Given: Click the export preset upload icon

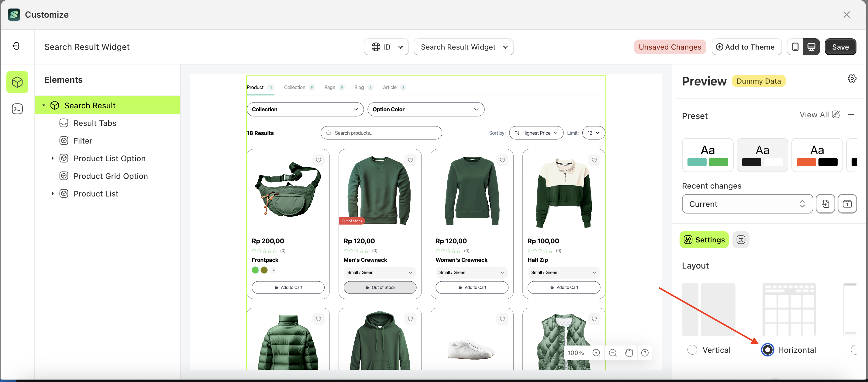Looking at the screenshot, I should coord(847,204).
